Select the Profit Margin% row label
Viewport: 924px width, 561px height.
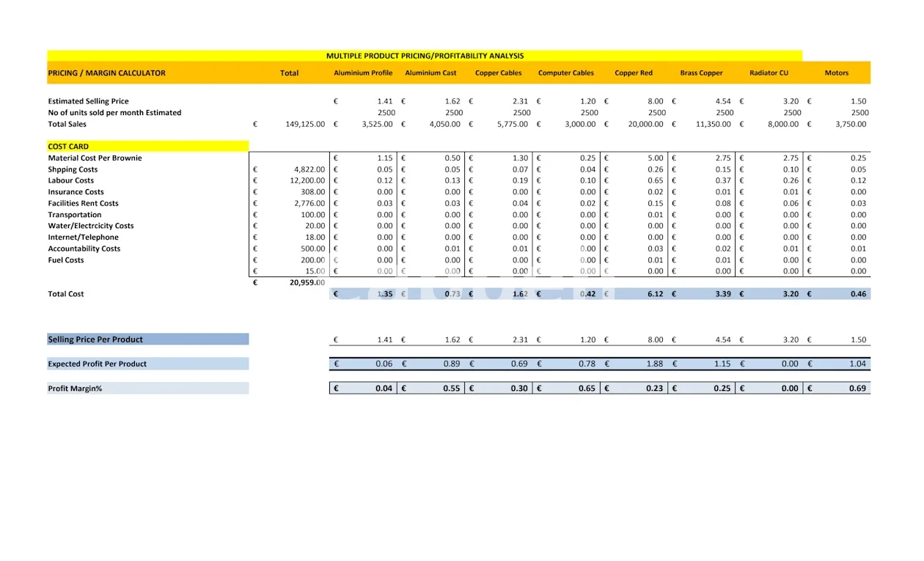click(x=75, y=389)
